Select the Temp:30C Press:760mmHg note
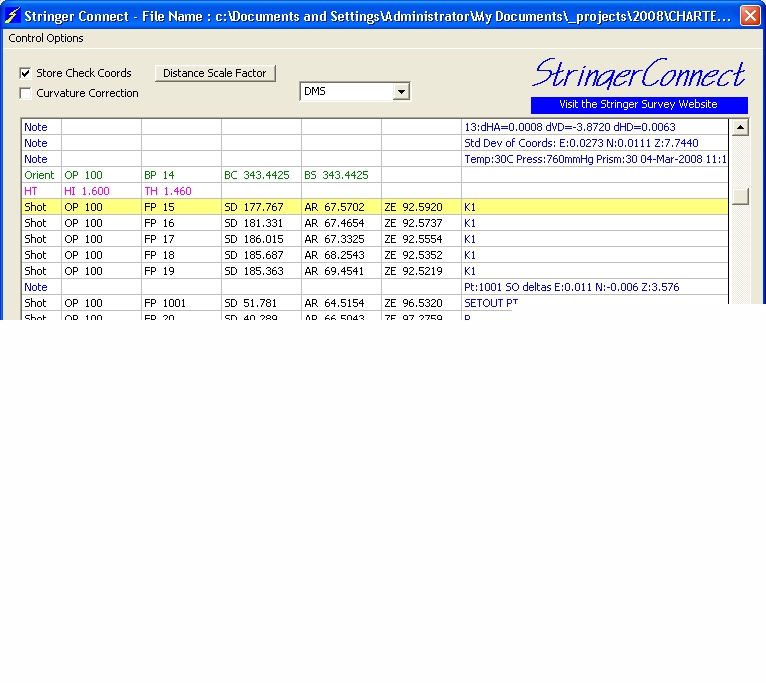The height and width of the screenshot is (683, 766). coord(595,159)
